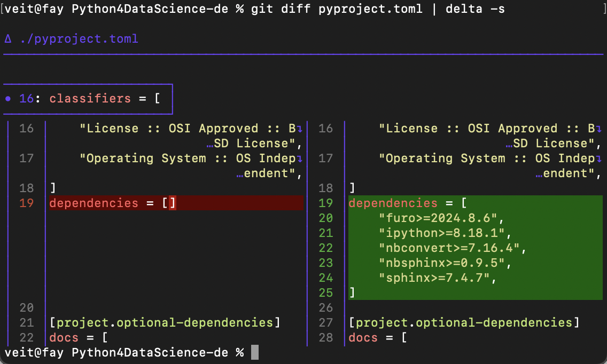Click wrap arrow after right "OS Indep"
This screenshot has height=364, width=607.
tap(599, 158)
